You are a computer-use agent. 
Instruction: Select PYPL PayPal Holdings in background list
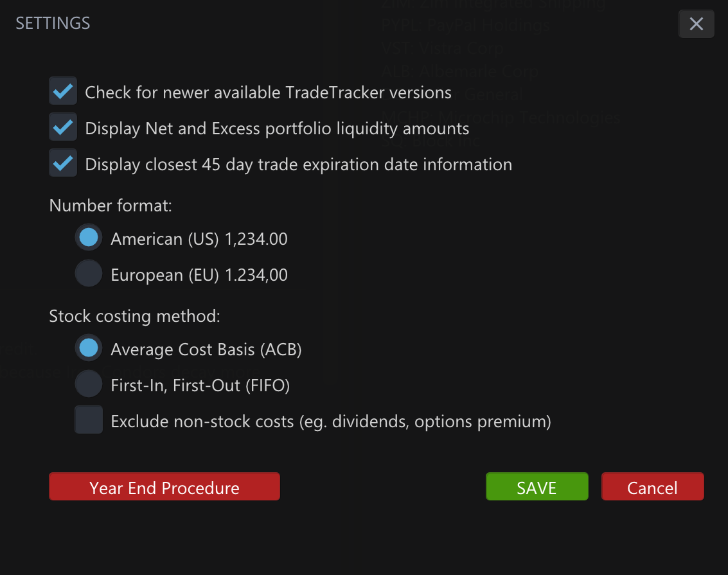(464, 25)
